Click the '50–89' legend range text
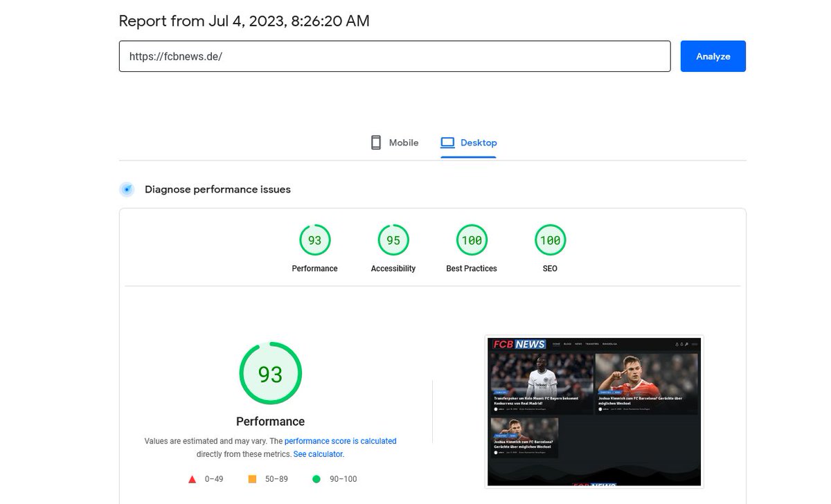831x504 pixels. tap(276, 478)
